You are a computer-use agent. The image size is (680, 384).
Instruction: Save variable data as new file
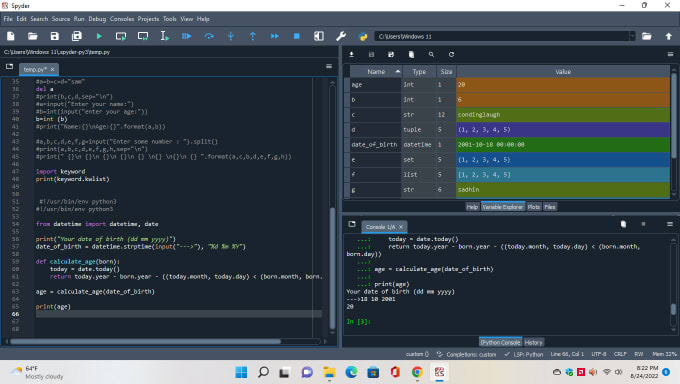(x=391, y=55)
